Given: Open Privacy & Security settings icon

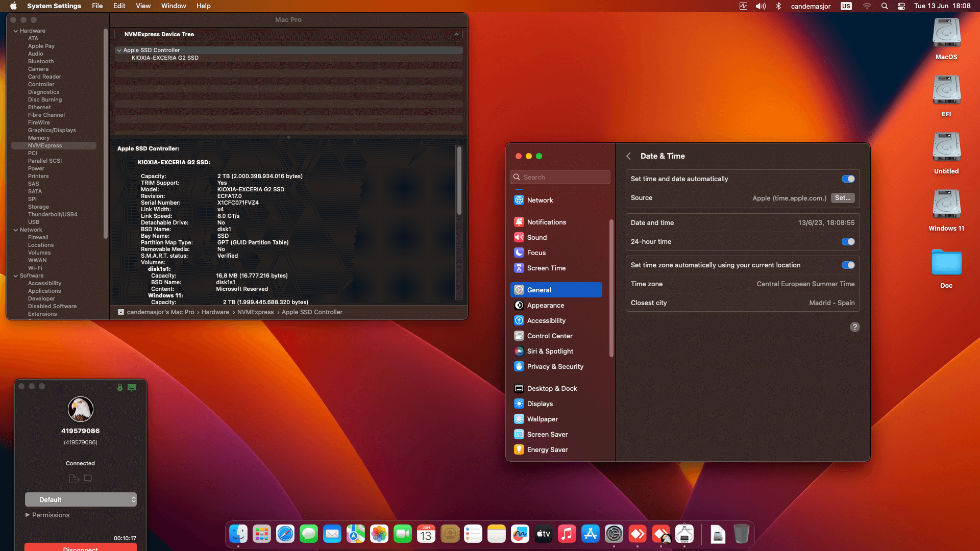Looking at the screenshot, I should pyautogui.click(x=519, y=366).
